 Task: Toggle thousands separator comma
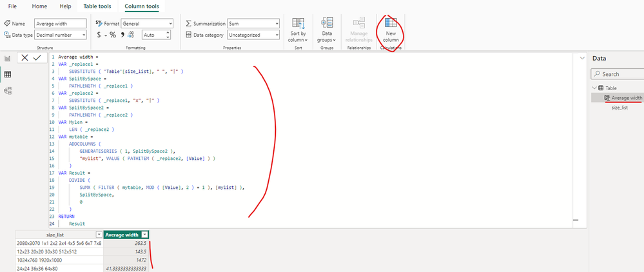tap(122, 35)
